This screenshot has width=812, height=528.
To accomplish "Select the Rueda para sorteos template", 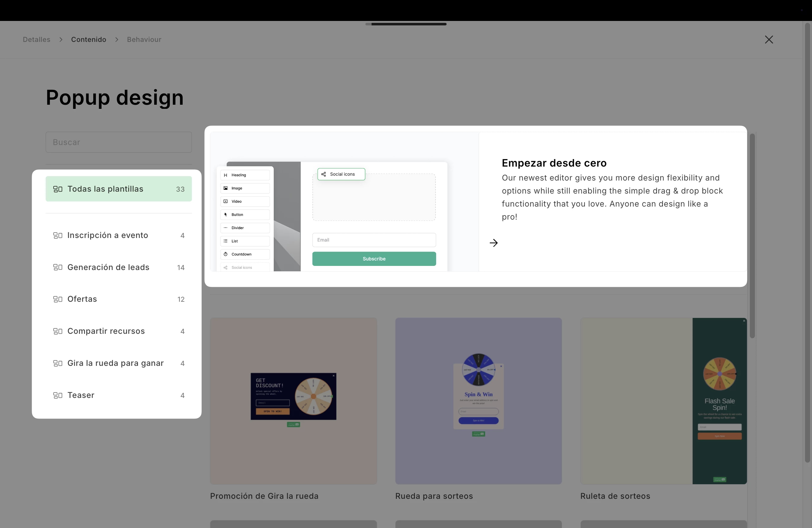I will point(478,401).
